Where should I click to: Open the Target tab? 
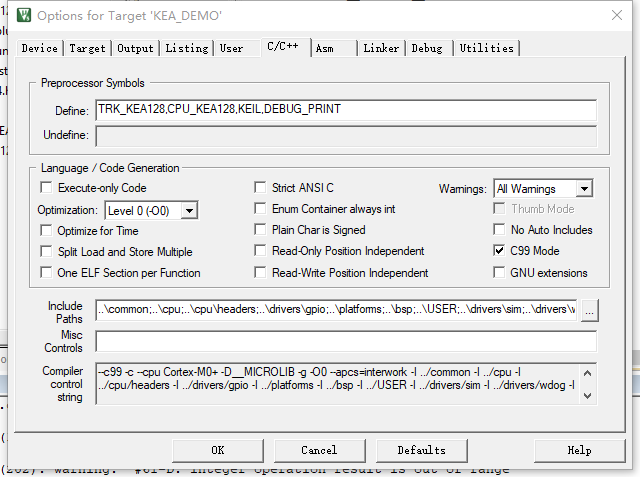pyautogui.click(x=87, y=48)
